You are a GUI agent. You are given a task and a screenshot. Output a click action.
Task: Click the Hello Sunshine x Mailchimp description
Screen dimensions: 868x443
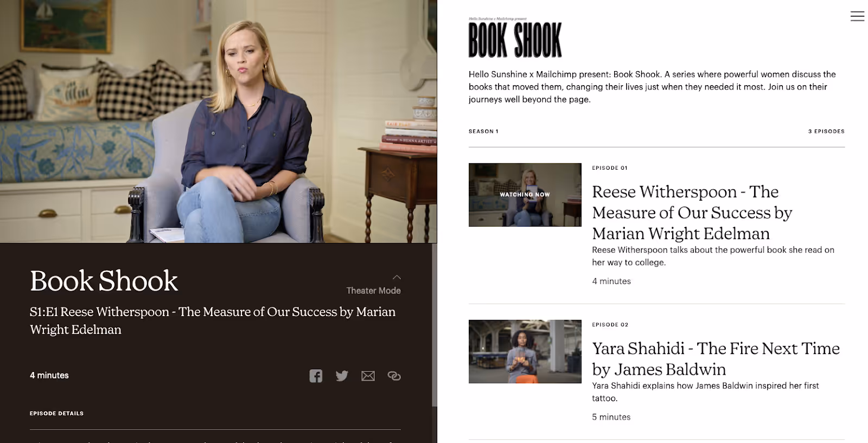click(652, 87)
